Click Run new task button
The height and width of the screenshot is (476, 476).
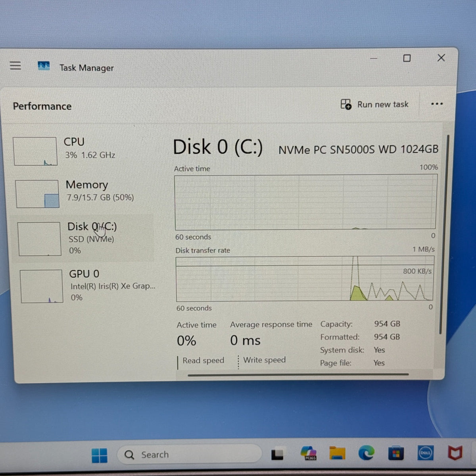[374, 104]
